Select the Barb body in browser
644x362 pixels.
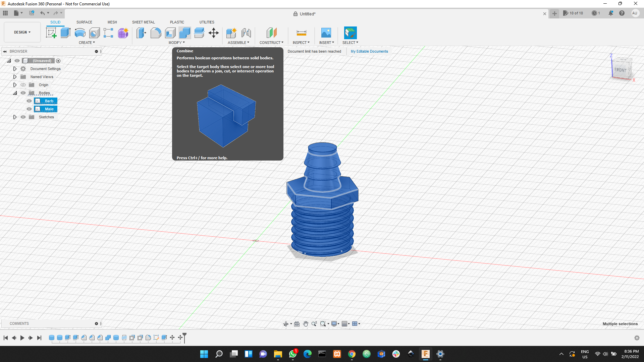click(49, 101)
